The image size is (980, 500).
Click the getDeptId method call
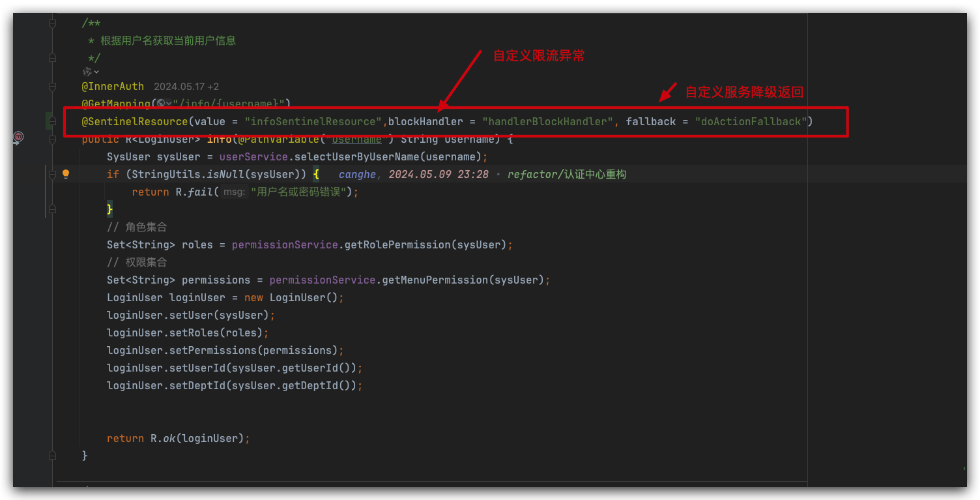point(310,385)
